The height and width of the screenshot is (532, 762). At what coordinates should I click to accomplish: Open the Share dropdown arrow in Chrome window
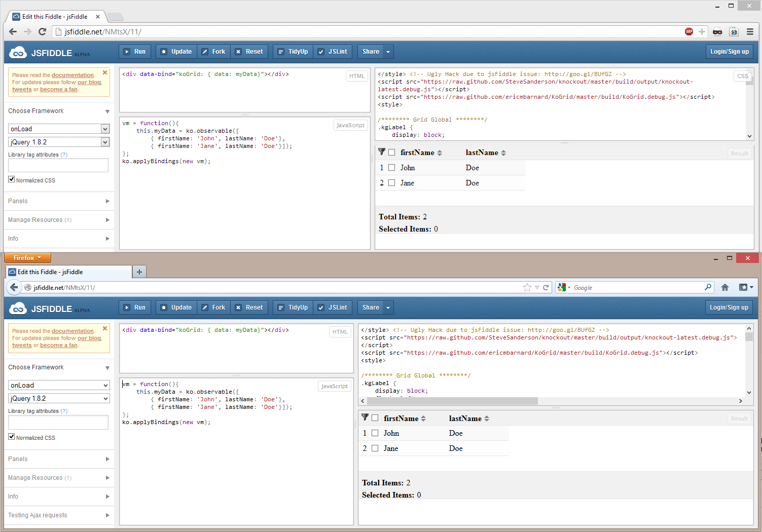pyautogui.click(x=388, y=52)
